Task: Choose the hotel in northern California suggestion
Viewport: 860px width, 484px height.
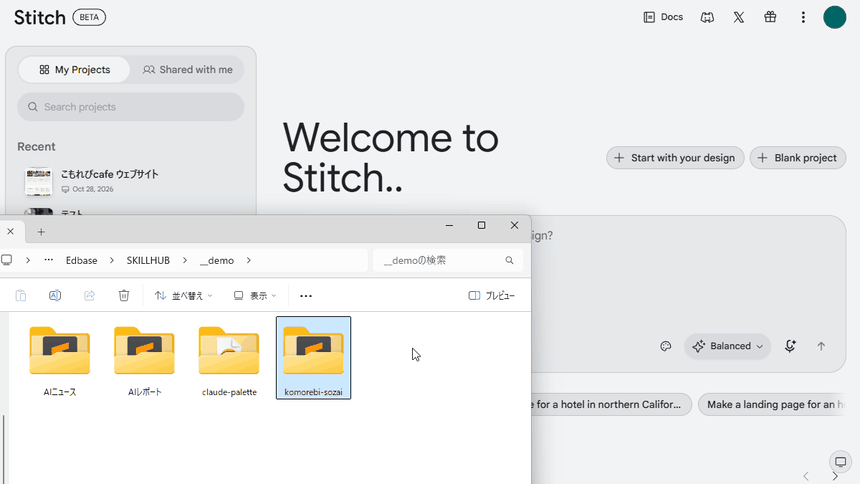Action: [610, 404]
